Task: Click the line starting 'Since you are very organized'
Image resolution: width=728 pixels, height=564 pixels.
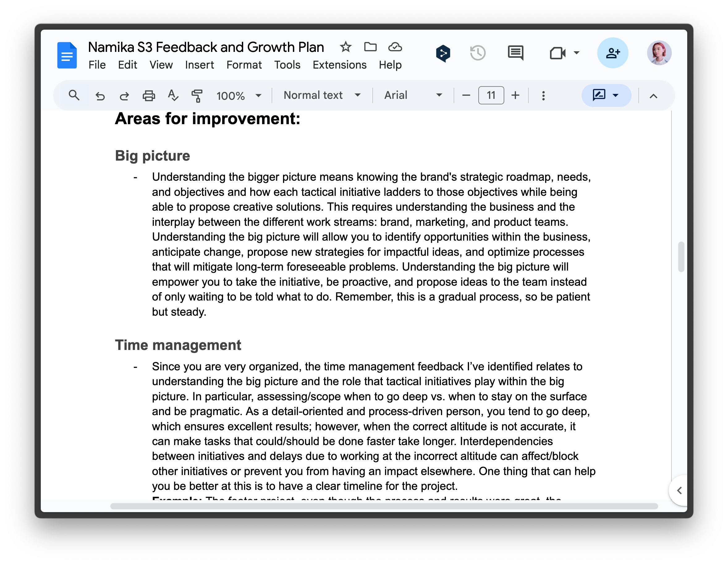Action: [x=367, y=366]
